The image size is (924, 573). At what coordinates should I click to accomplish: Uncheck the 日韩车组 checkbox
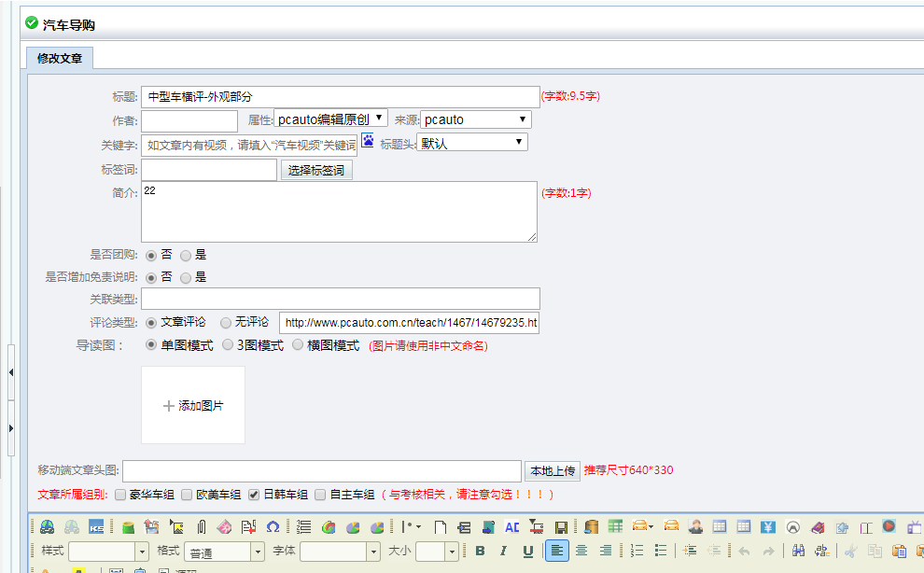(254, 495)
